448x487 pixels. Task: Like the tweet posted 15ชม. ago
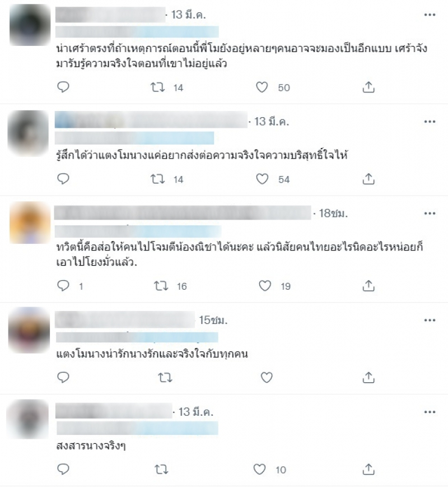click(x=267, y=377)
